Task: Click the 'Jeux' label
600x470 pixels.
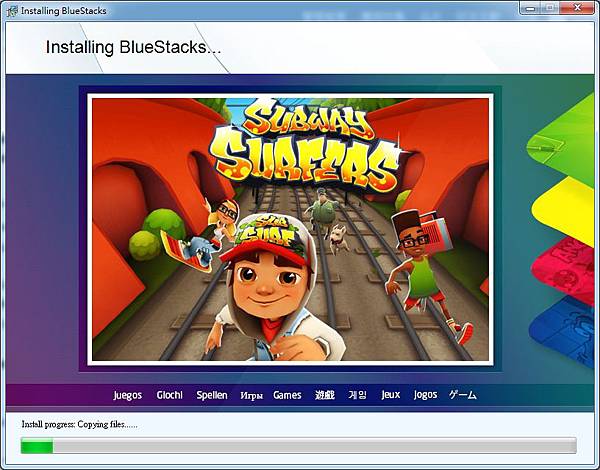Action: pos(391,395)
